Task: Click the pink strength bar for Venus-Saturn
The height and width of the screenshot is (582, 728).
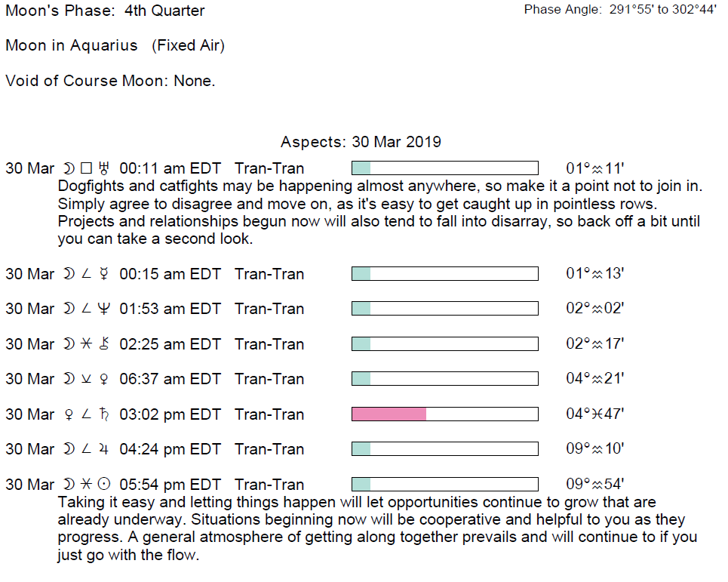Action: [389, 414]
